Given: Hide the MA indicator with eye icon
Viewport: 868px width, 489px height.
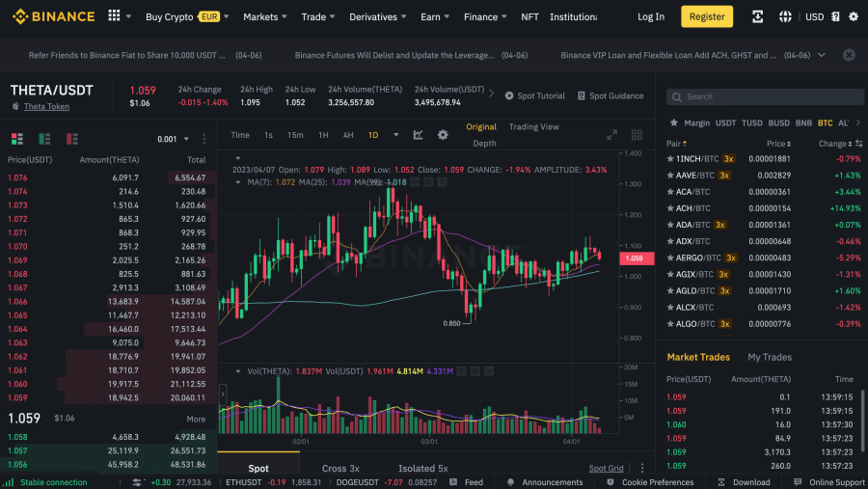Looking at the screenshot, I should pos(414,181).
